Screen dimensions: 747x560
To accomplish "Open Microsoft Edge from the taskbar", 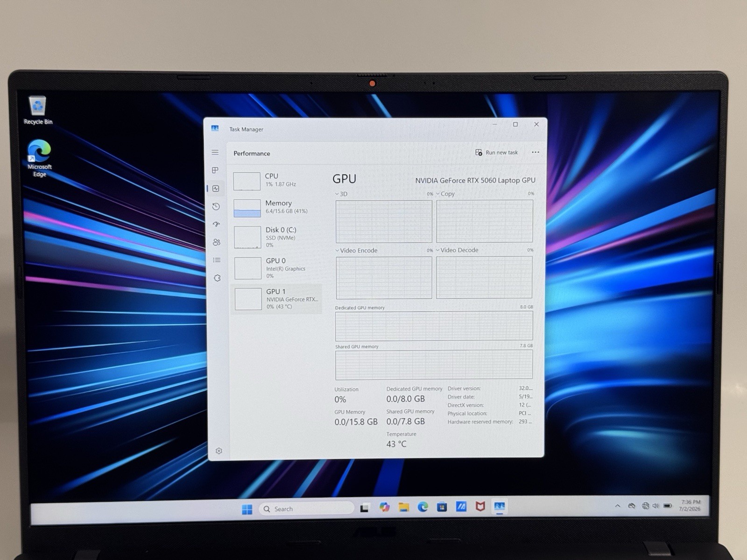I will click(x=423, y=507).
